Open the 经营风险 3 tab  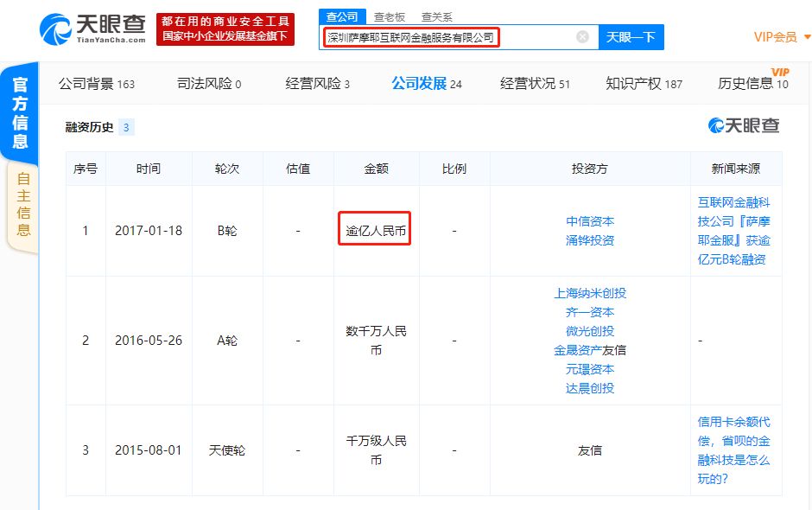pos(317,84)
